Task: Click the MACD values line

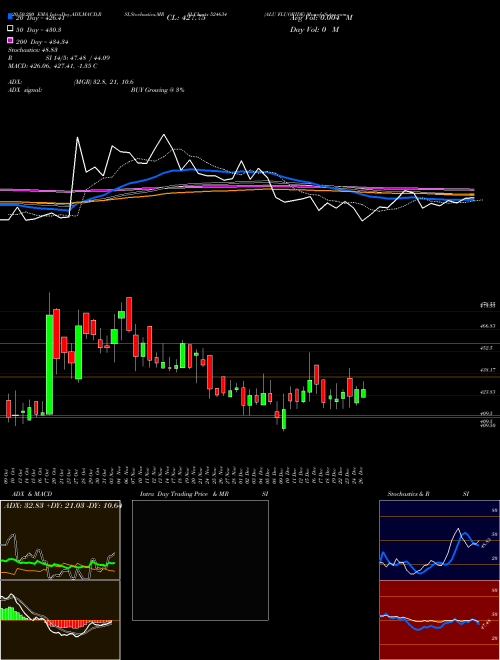Action: coord(53,66)
